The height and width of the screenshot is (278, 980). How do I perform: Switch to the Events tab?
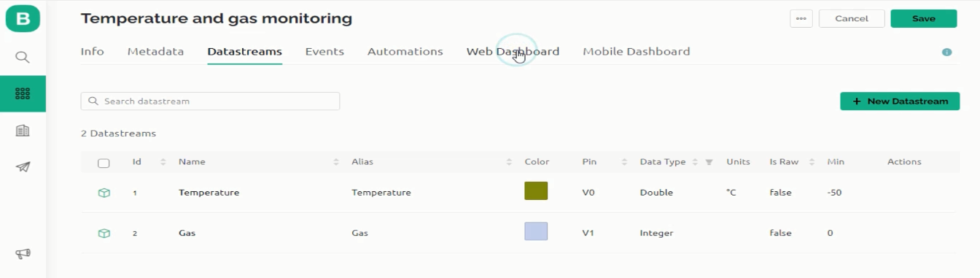coord(324,52)
